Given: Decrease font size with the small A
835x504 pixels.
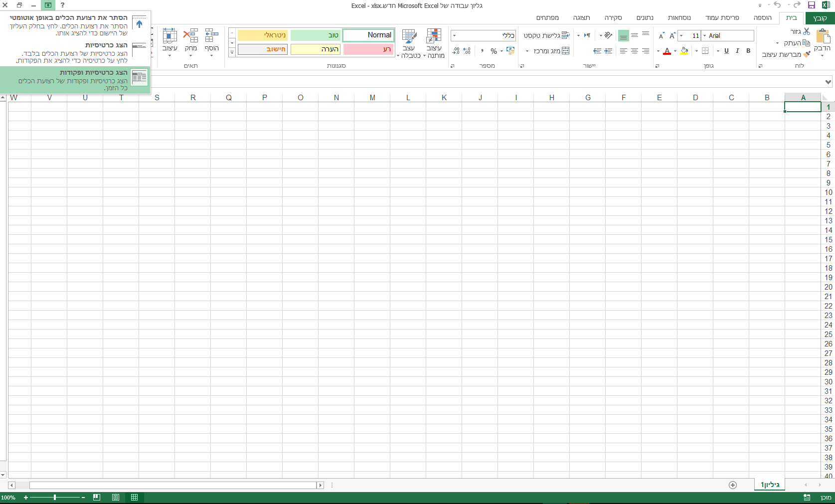Looking at the screenshot, I should pyautogui.click(x=662, y=35).
